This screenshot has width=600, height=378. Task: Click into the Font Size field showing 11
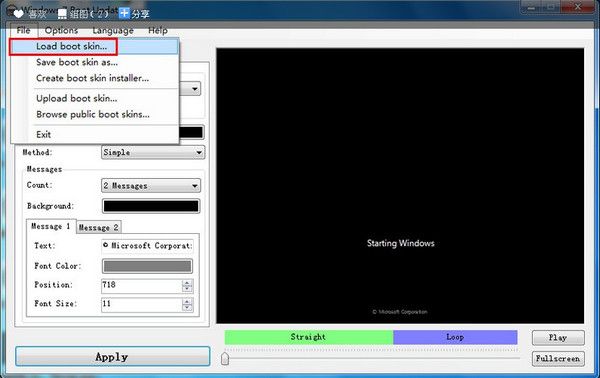coord(141,304)
